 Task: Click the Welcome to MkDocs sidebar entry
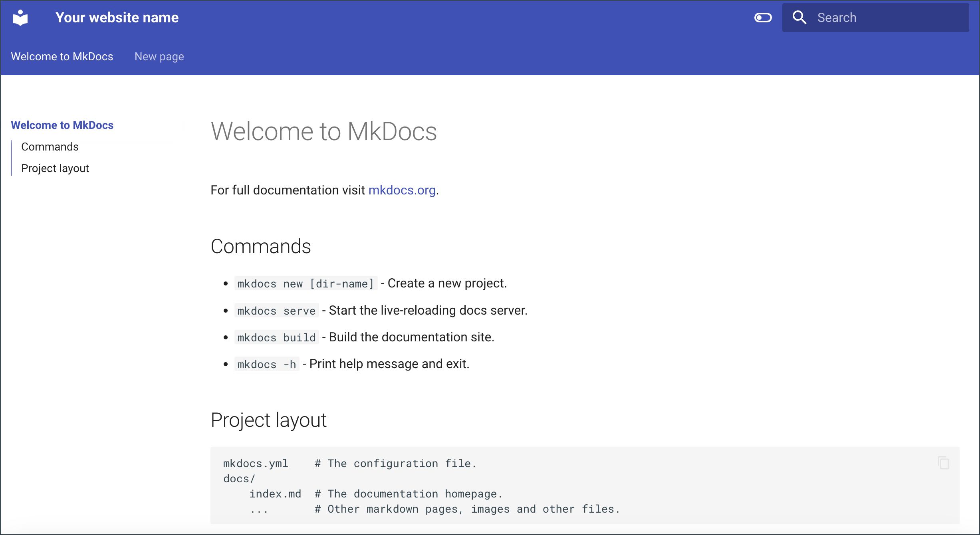point(62,125)
